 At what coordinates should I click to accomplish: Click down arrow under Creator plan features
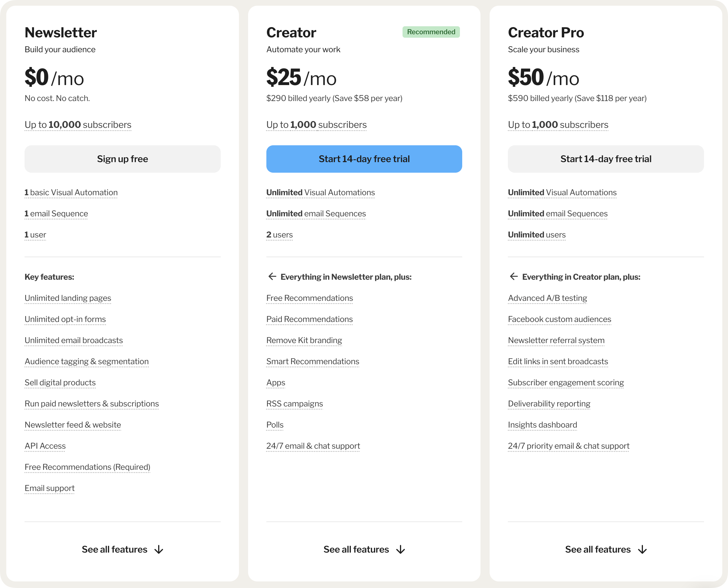pos(401,549)
